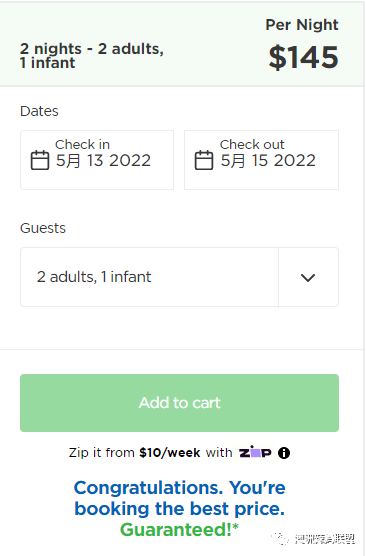Click the Dates section label
This screenshot has width=366, height=556.
39,111
